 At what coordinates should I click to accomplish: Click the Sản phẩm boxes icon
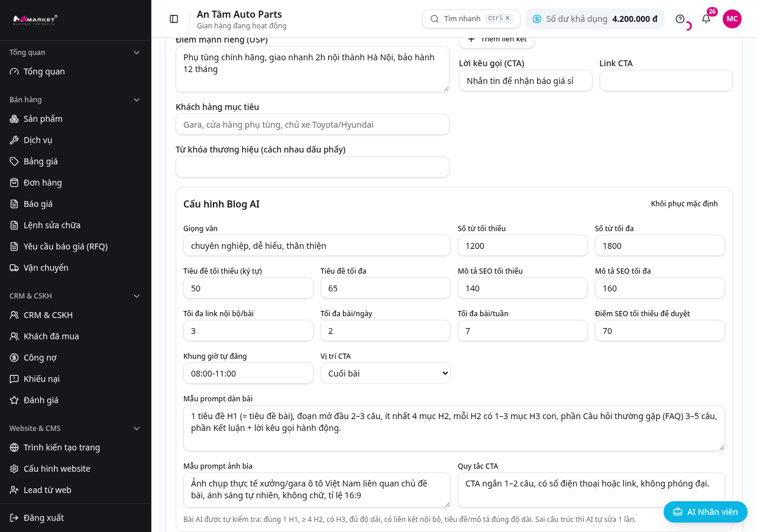coord(14,119)
